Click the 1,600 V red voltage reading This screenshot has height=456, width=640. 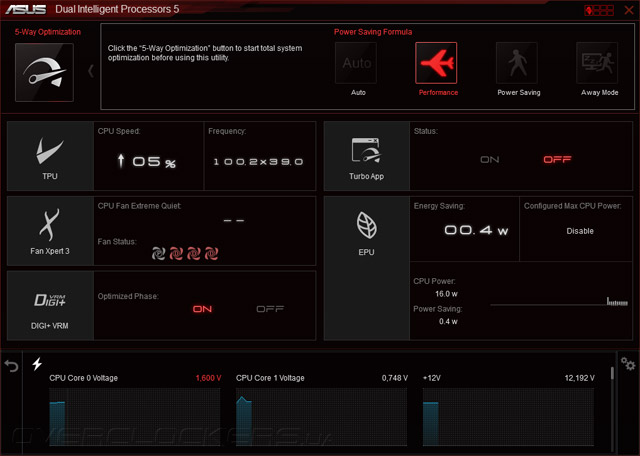click(x=208, y=378)
